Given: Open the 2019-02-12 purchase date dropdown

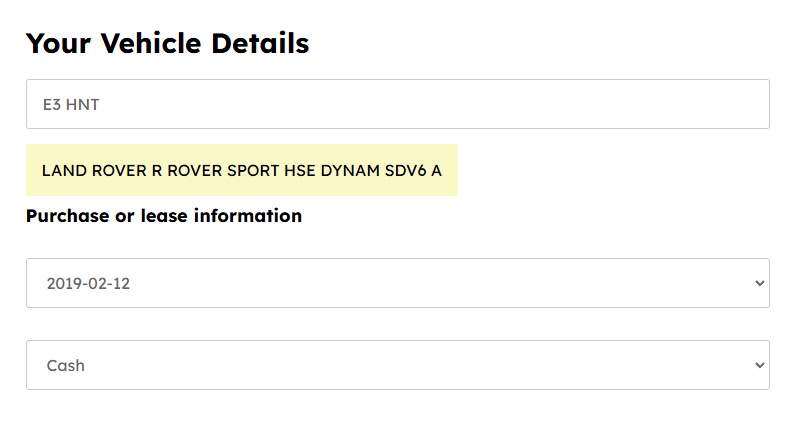Looking at the screenshot, I should 397,283.
